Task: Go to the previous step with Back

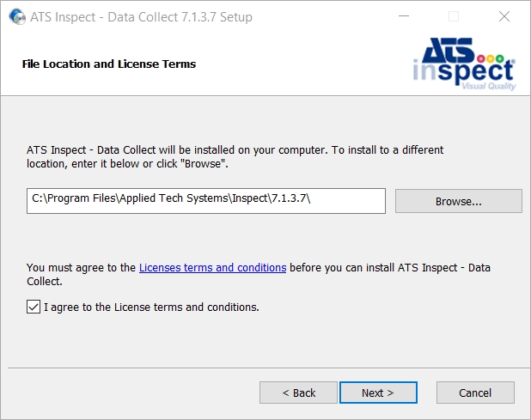Action: pos(298,393)
